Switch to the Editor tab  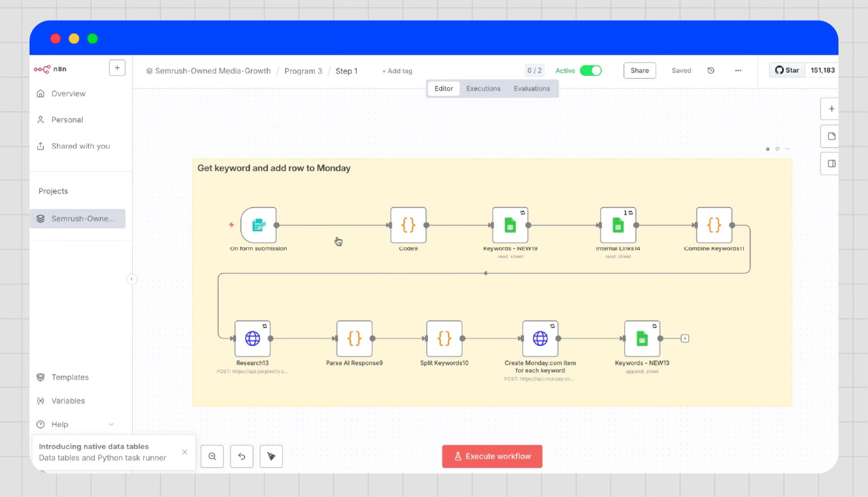pyautogui.click(x=444, y=89)
